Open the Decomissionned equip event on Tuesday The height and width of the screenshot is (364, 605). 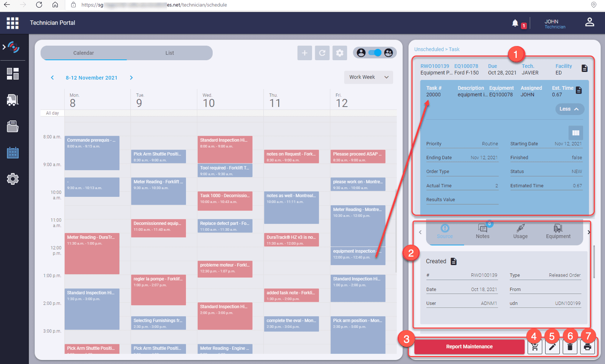click(159, 228)
